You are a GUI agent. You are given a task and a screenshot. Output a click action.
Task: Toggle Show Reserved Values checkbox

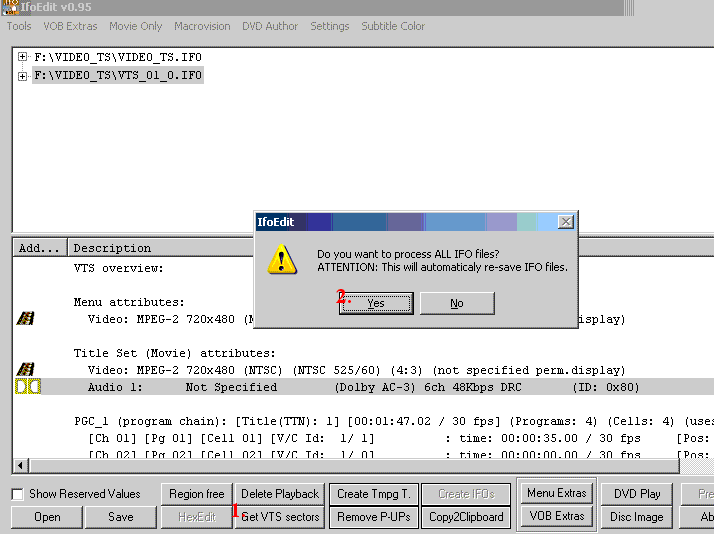coord(17,494)
